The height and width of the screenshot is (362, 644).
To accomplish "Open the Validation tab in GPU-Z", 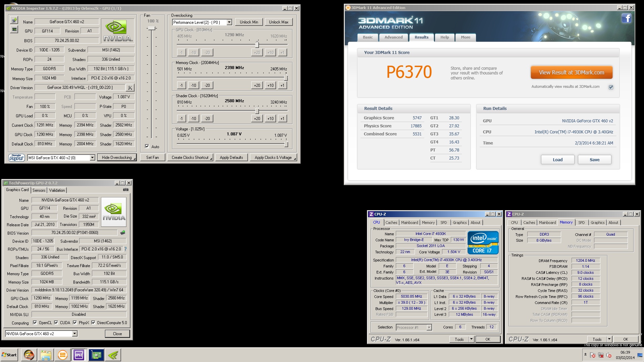I will point(57,190).
